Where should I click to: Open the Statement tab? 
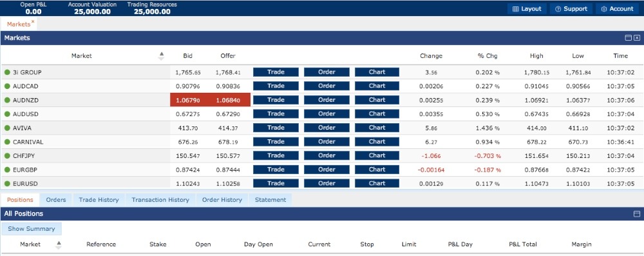(x=270, y=200)
